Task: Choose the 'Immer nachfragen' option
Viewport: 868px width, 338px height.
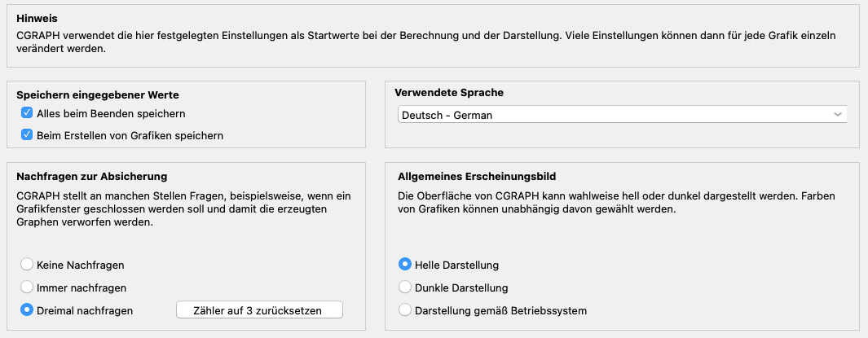Action: (27, 288)
